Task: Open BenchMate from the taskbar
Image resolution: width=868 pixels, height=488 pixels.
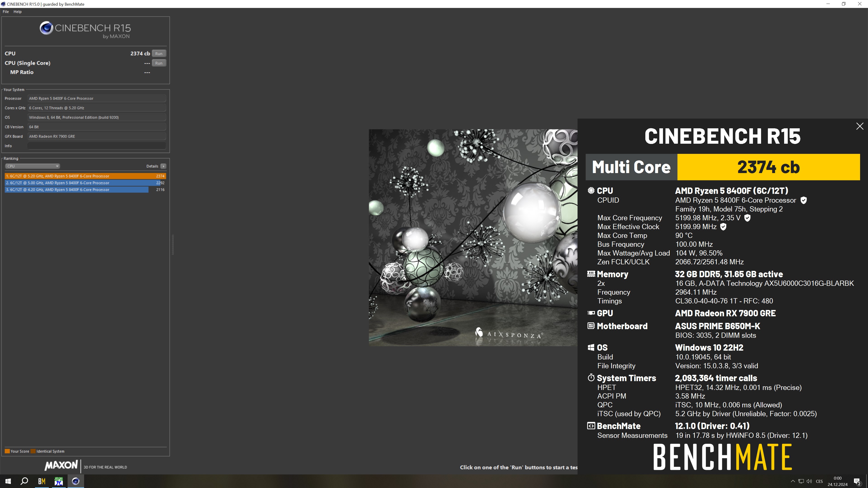Action: pos(41,481)
